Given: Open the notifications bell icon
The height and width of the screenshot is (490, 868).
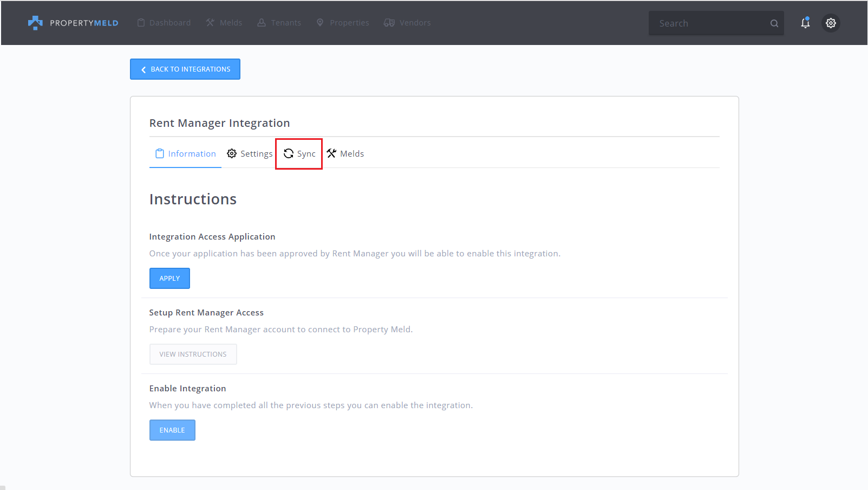Looking at the screenshot, I should (805, 23).
